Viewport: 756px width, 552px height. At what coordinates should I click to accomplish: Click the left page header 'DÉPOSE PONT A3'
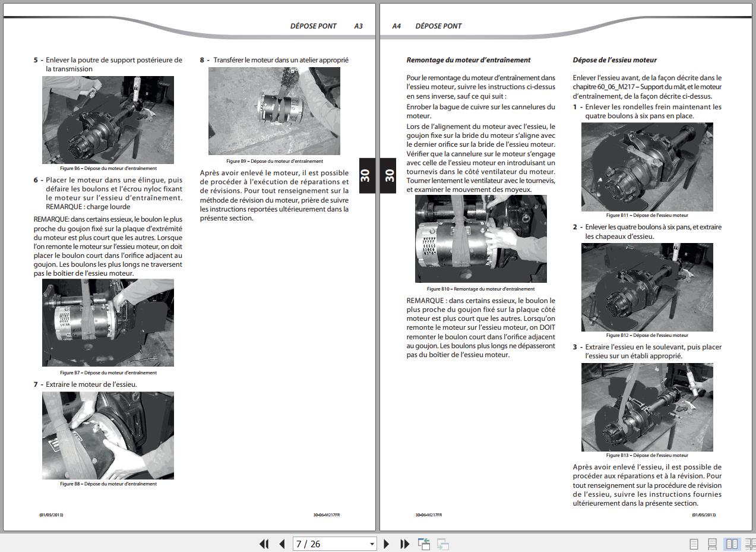327,26
